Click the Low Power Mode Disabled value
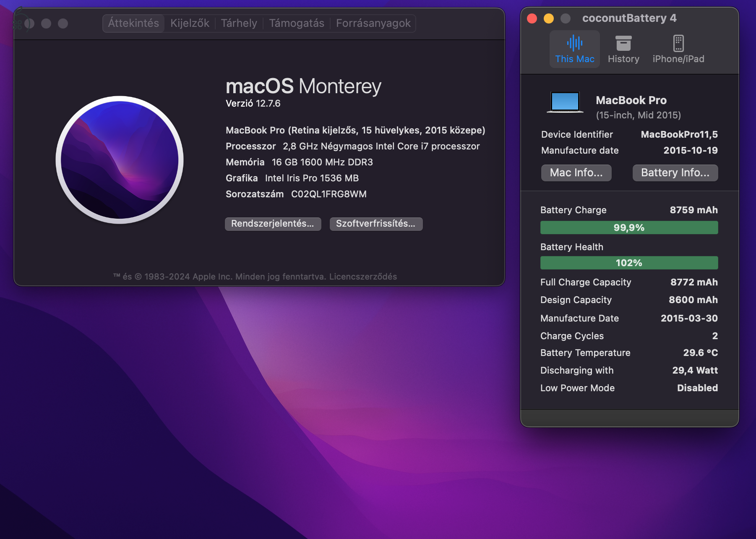This screenshot has height=539, width=756. (697, 388)
